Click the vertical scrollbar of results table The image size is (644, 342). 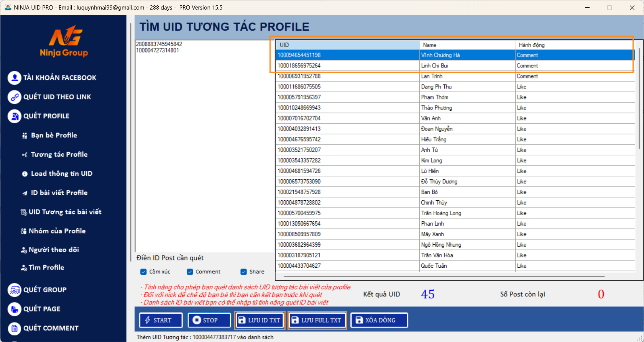pyautogui.click(x=639, y=98)
